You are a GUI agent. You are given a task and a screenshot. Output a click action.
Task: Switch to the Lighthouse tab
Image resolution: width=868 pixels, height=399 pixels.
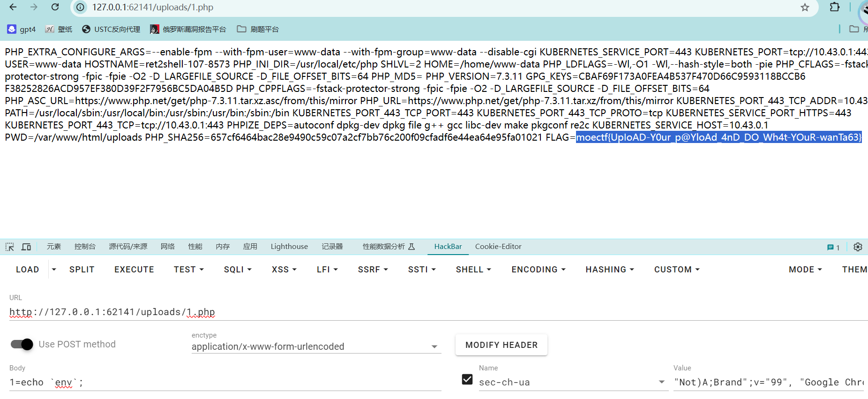click(x=289, y=247)
